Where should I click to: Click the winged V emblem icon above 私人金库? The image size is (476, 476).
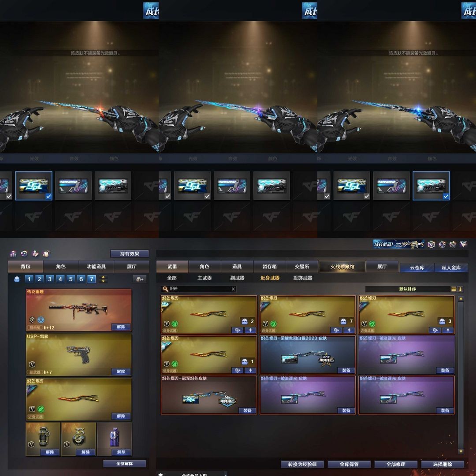tap(463, 244)
